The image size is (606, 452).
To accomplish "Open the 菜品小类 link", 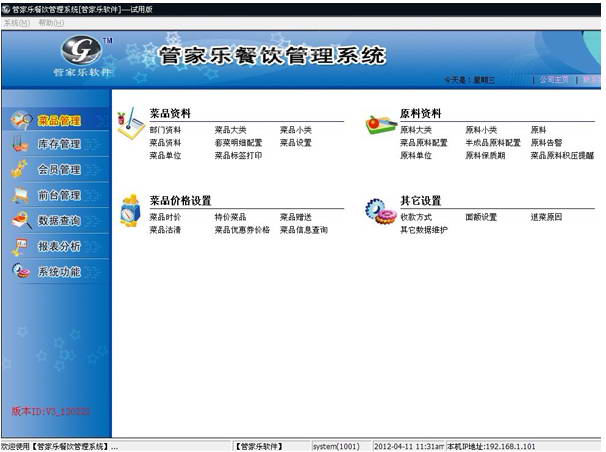I will pos(296,130).
